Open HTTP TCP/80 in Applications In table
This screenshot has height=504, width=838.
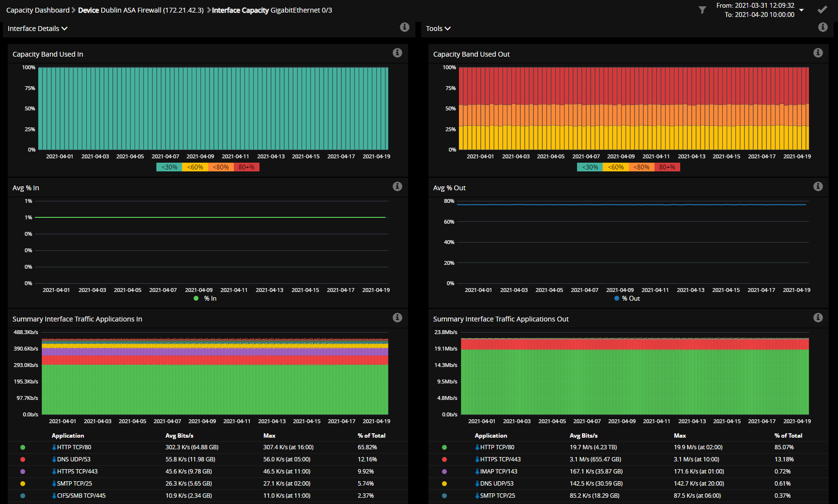point(74,447)
